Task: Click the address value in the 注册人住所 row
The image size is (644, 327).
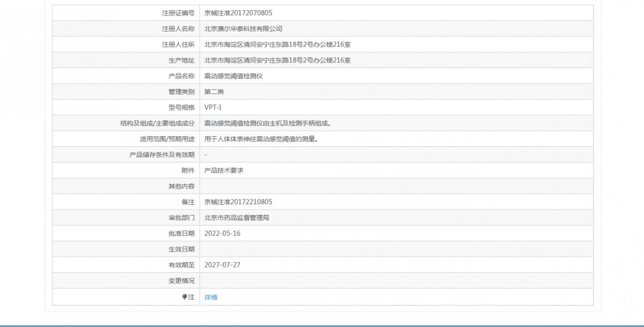Action: point(277,44)
